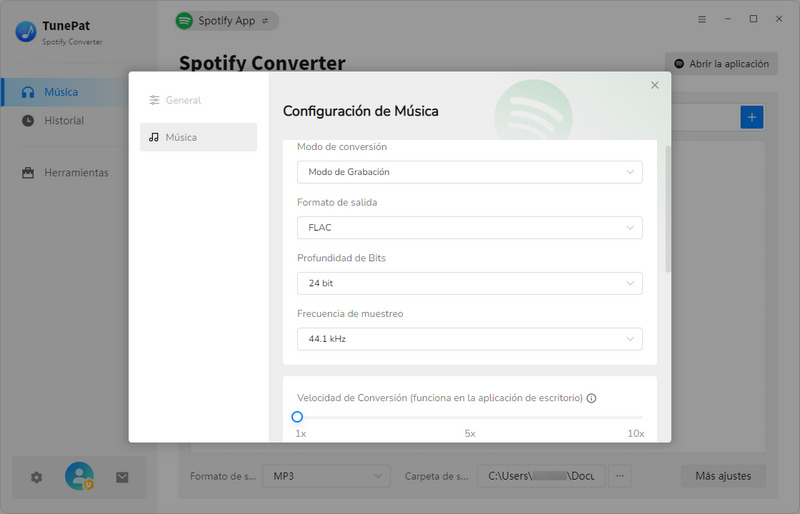Screen dimensions: 800x514
Task: Click the three-dots browse folder button
Action: click(619, 476)
